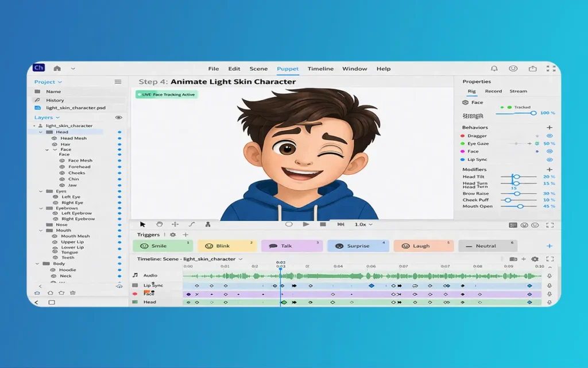Open the playback speed 1.0x dropdown
588x368 pixels.
363,224
